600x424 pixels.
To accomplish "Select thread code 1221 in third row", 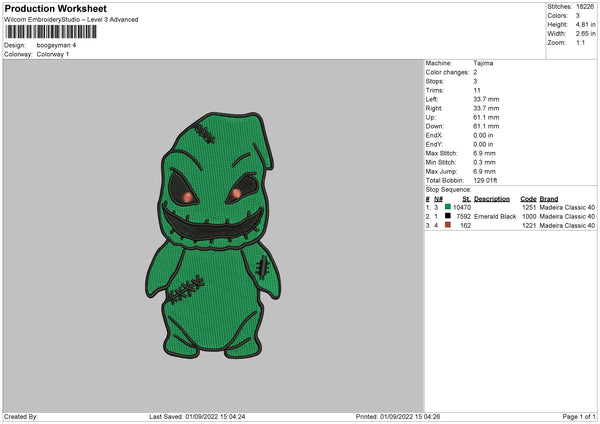I will pos(528,226).
